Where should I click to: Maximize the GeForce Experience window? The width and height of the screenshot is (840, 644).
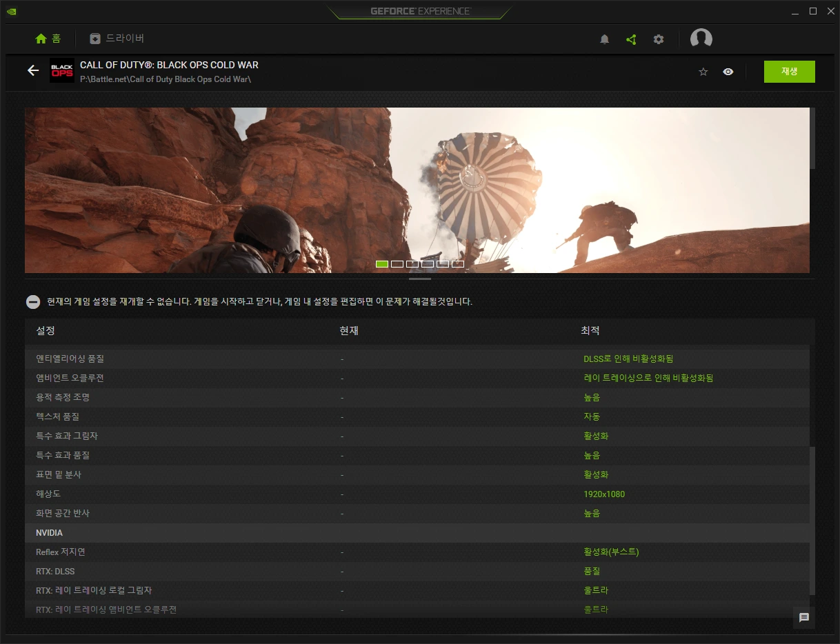(813, 11)
